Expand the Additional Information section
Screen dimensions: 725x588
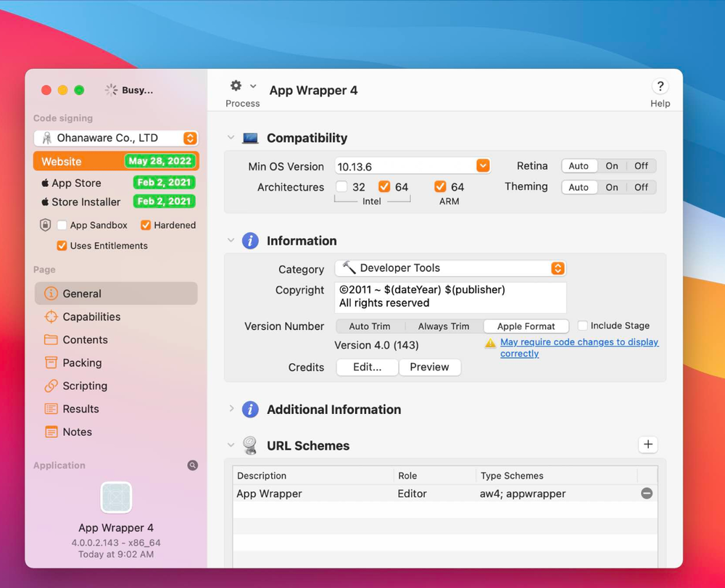(x=231, y=409)
